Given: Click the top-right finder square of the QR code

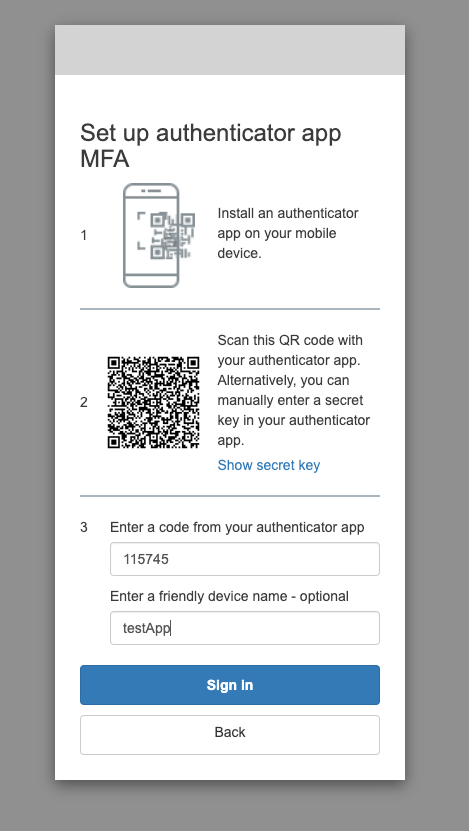Looking at the screenshot, I should [x=193, y=363].
